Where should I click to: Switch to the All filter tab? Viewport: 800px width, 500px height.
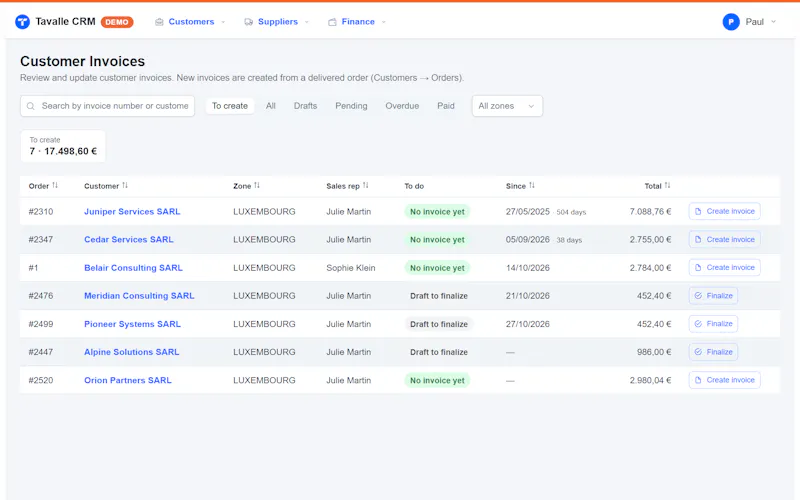click(270, 106)
